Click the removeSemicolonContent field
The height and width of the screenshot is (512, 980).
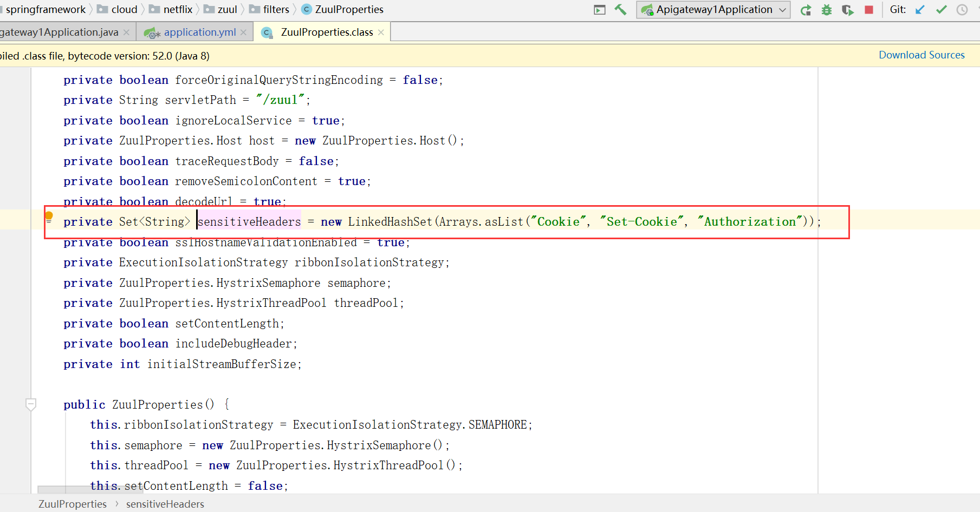246,181
